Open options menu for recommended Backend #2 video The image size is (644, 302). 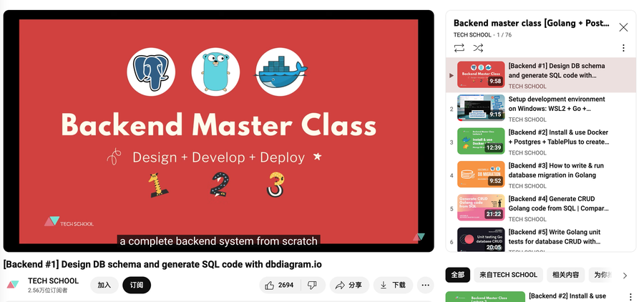coord(630,297)
